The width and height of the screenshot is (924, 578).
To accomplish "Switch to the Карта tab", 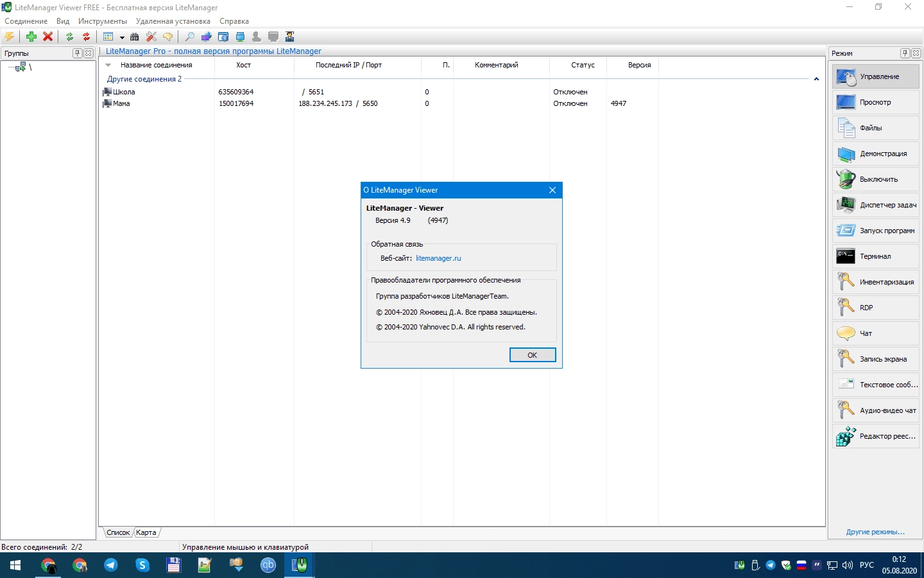I will [146, 532].
